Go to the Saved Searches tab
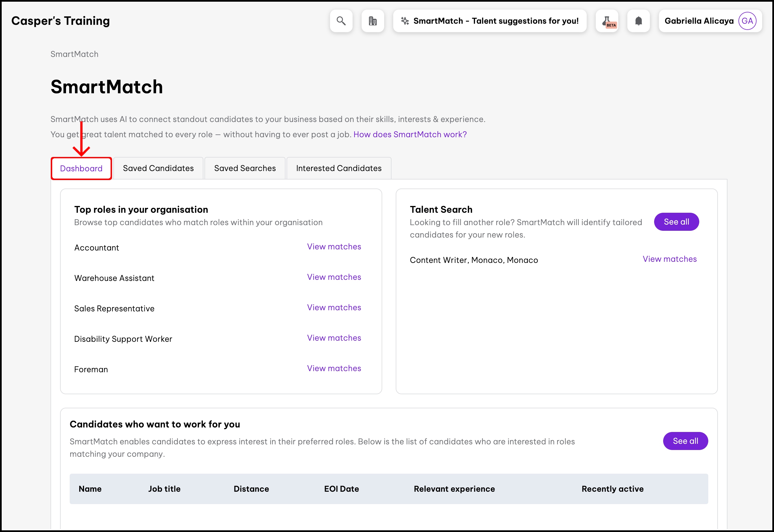The width and height of the screenshot is (774, 532). pos(245,168)
